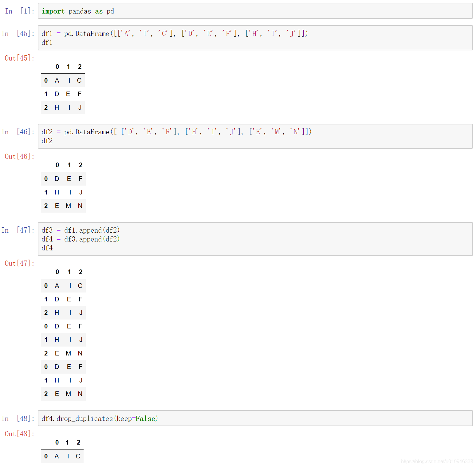Select the df2 DataFrame definition code cell
Image resolution: width=476 pixels, height=467 pixels.
click(x=255, y=136)
